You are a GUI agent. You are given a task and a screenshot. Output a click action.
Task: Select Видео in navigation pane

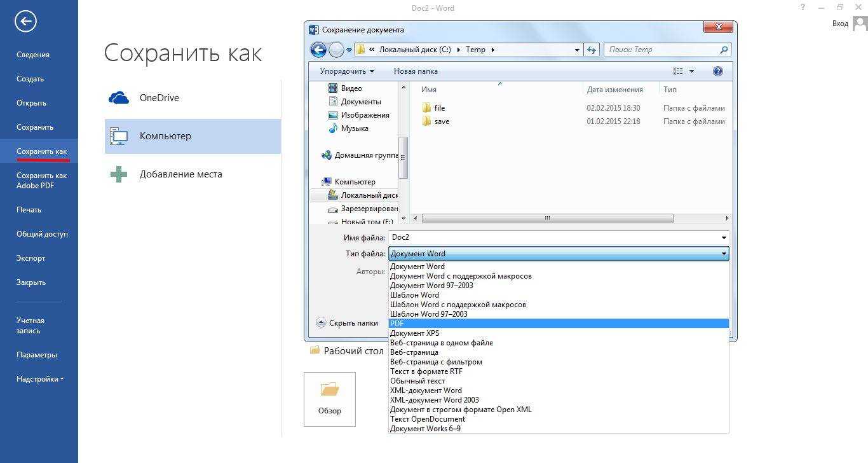346,88
